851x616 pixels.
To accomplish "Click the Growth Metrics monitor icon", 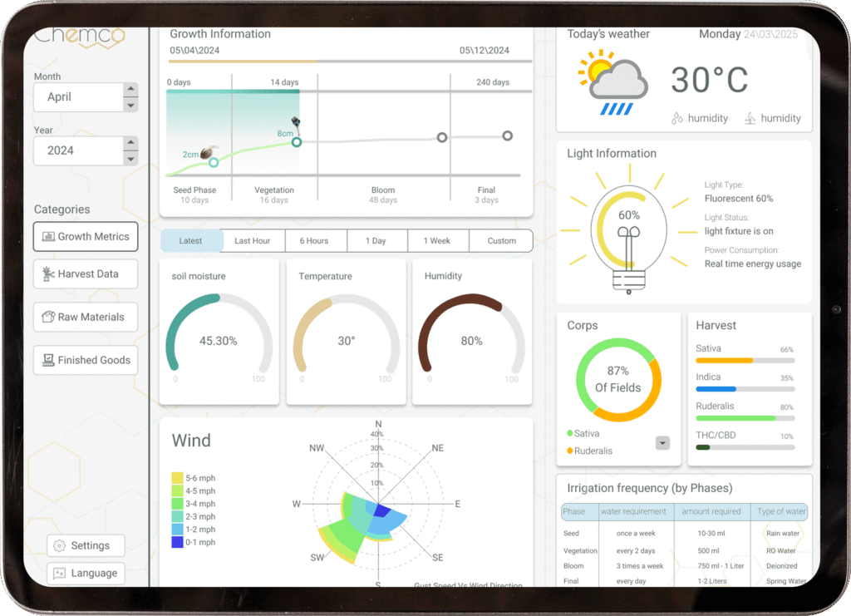I will click(48, 237).
